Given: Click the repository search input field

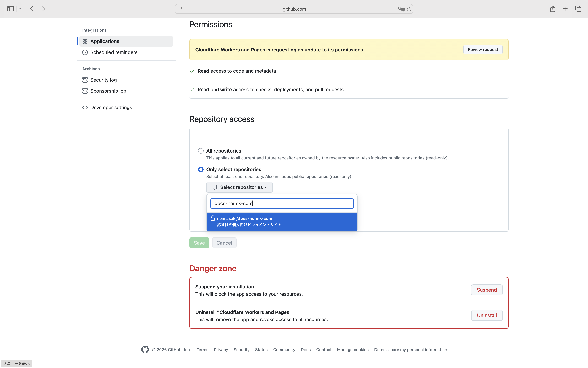Looking at the screenshot, I should 282,203.
